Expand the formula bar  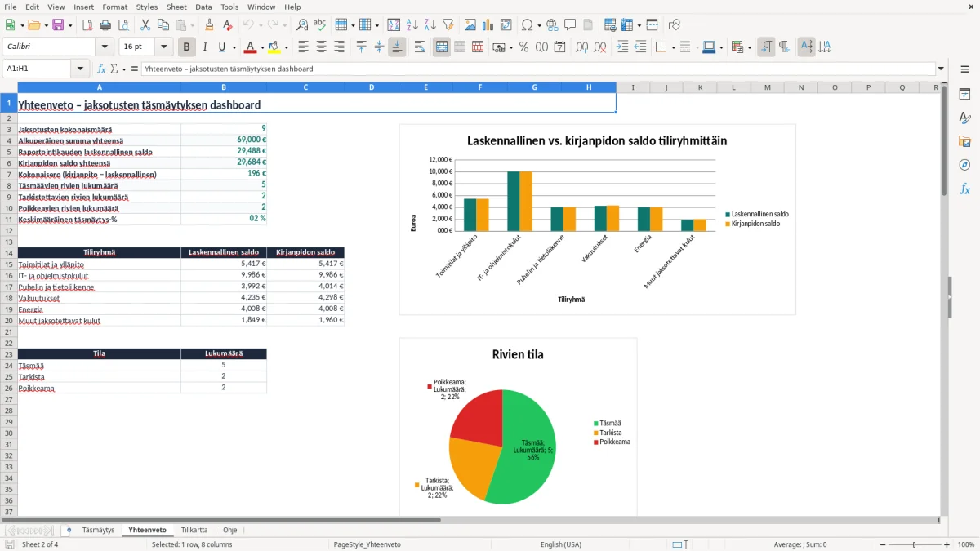(x=942, y=69)
